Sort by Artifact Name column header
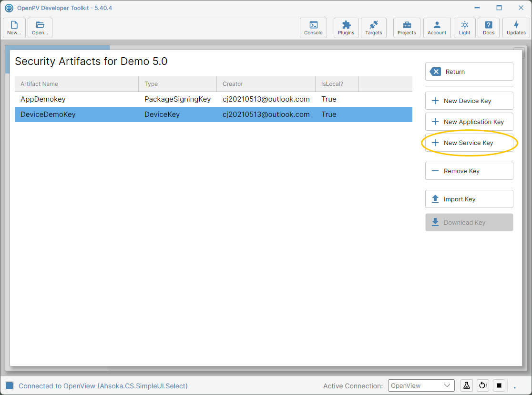This screenshot has width=532, height=395. 77,84
